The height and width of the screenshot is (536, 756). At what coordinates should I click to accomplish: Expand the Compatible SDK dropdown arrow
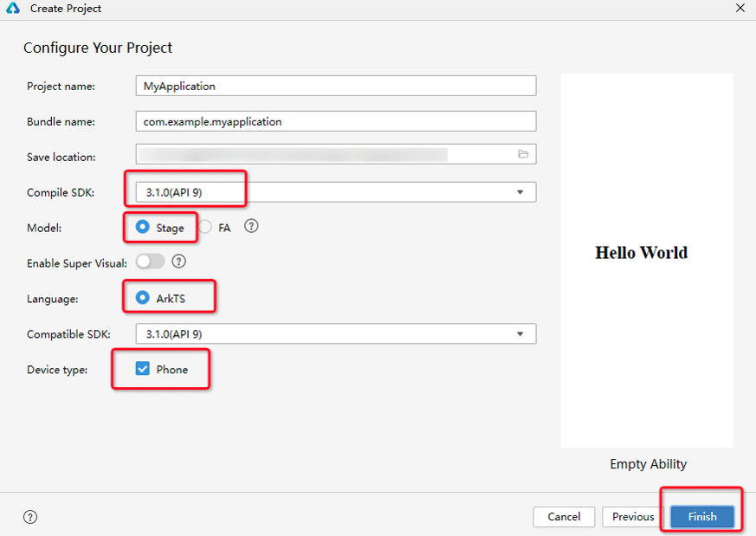click(x=520, y=334)
